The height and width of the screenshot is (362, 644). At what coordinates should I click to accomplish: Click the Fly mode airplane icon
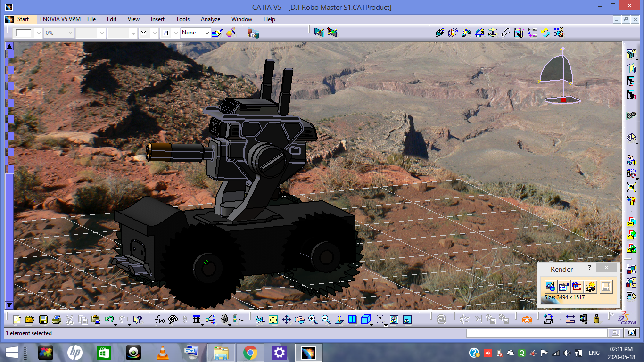260,320
